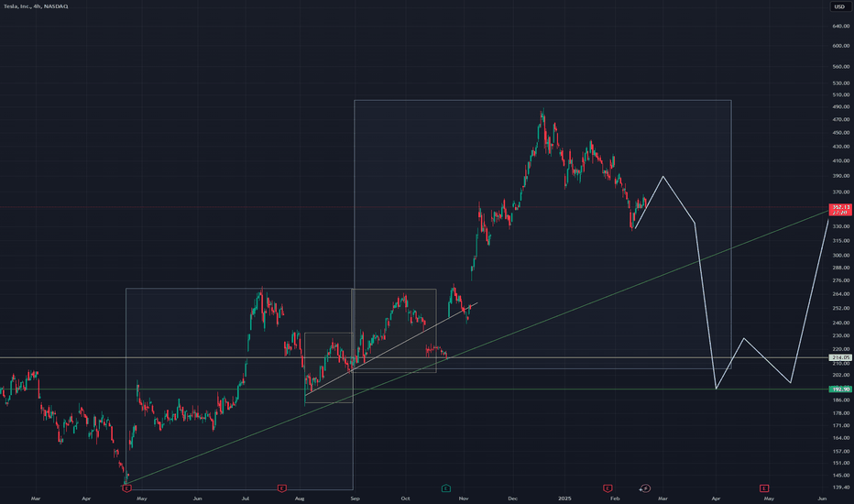Click the 264.00 price axis label
The width and height of the screenshot is (854, 504).
coord(841,293)
